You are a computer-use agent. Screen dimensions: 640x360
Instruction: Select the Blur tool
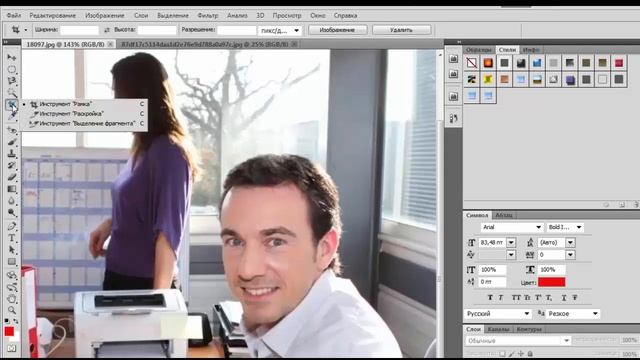pos(11,201)
